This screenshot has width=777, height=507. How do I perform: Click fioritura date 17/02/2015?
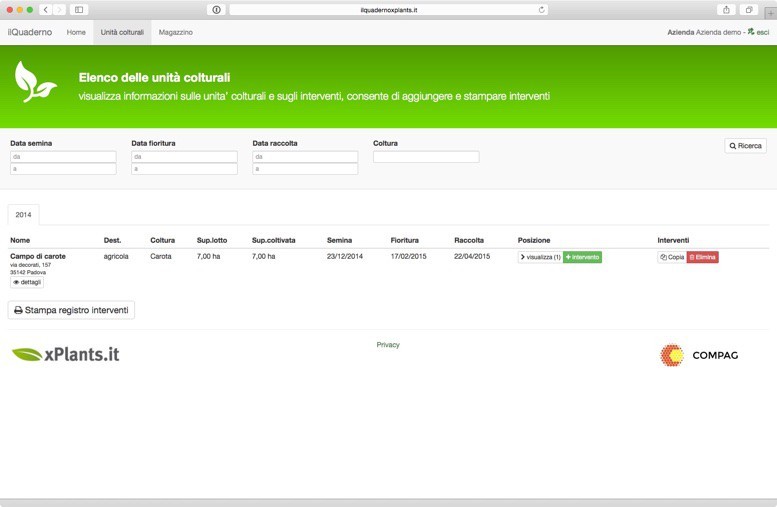coord(408,256)
